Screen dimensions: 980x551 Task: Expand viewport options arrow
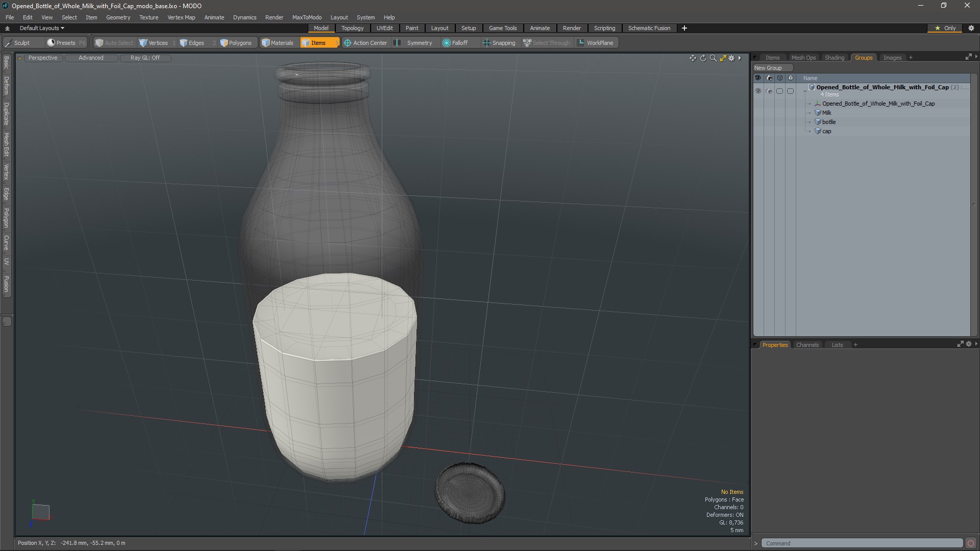tap(740, 58)
